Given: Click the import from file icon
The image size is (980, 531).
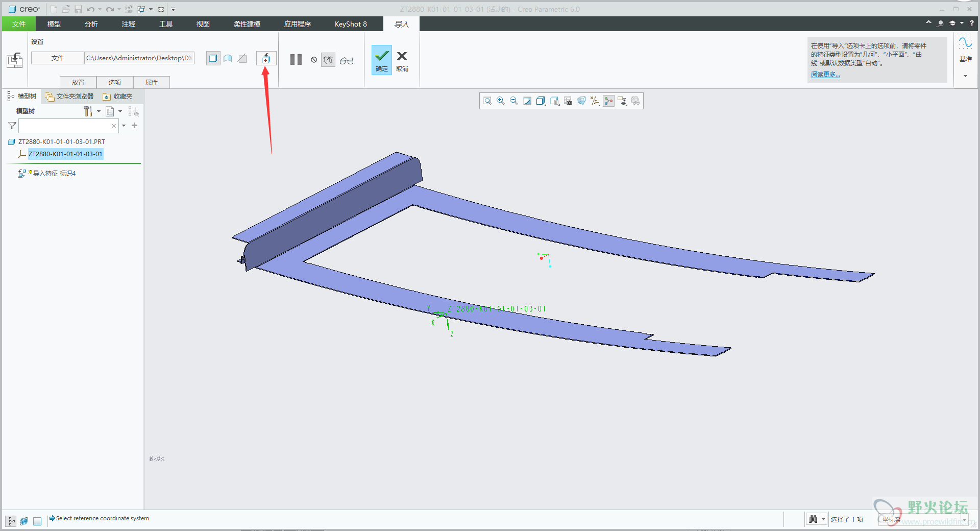Looking at the screenshot, I should point(15,60).
